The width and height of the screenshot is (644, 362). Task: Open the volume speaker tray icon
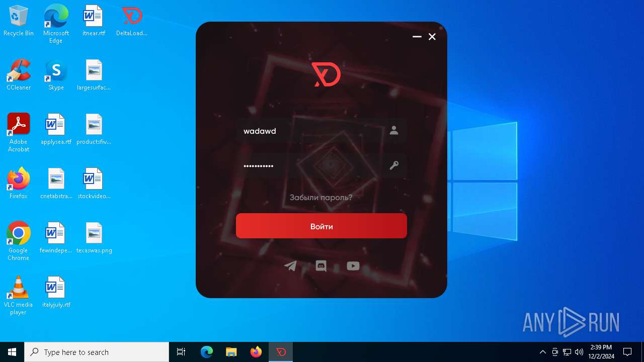(579, 352)
